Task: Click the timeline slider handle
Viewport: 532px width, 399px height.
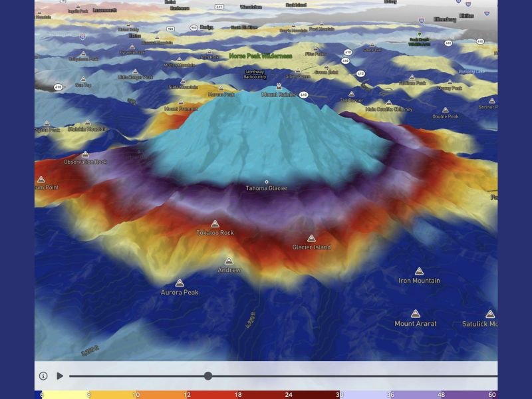Action: [208, 376]
